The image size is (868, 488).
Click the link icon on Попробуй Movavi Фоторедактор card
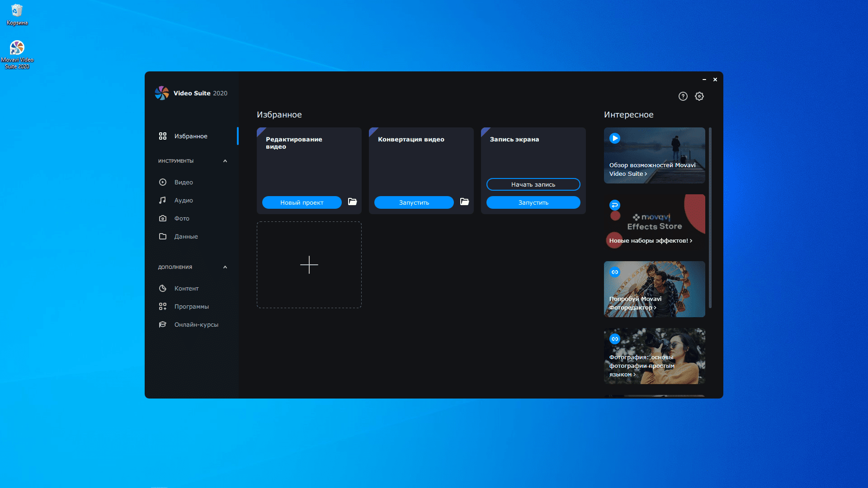point(615,272)
